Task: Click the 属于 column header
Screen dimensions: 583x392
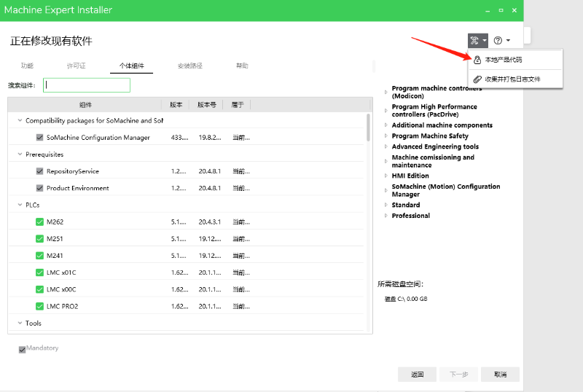Action: pos(238,105)
